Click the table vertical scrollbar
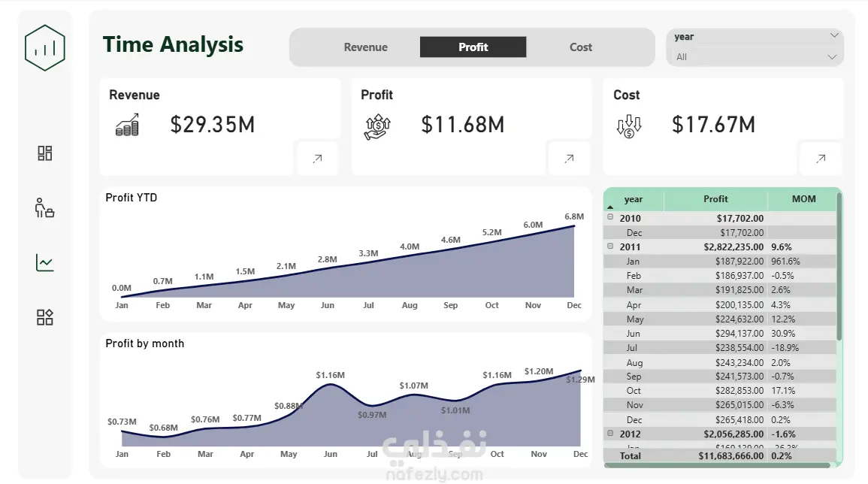The width and height of the screenshot is (868, 484). pos(839,266)
